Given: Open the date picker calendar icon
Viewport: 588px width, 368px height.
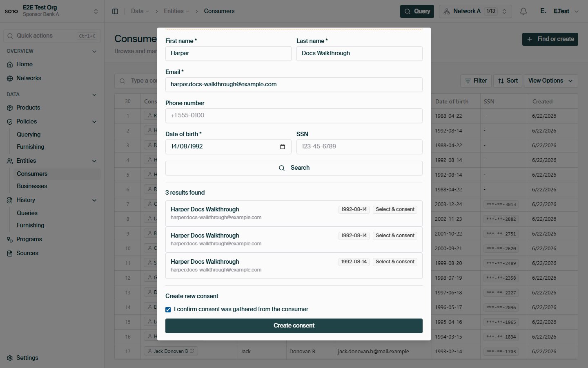Looking at the screenshot, I should pyautogui.click(x=283, y=147).
